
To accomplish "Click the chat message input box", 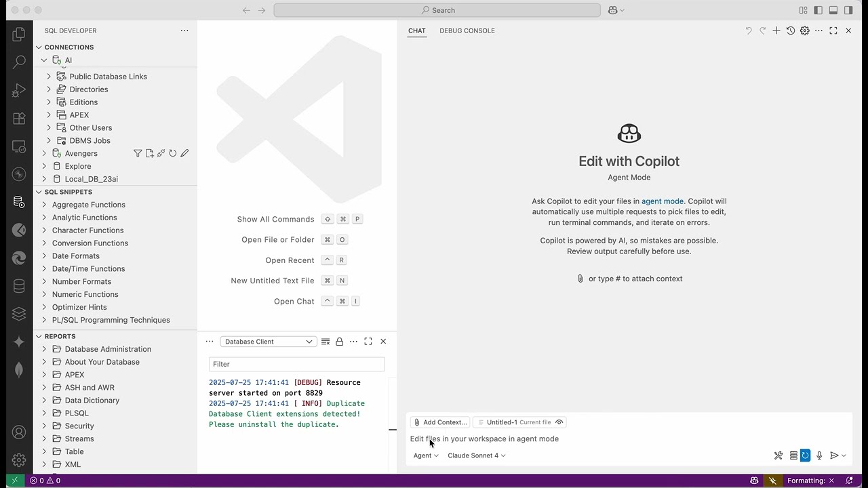I will 627,439.
